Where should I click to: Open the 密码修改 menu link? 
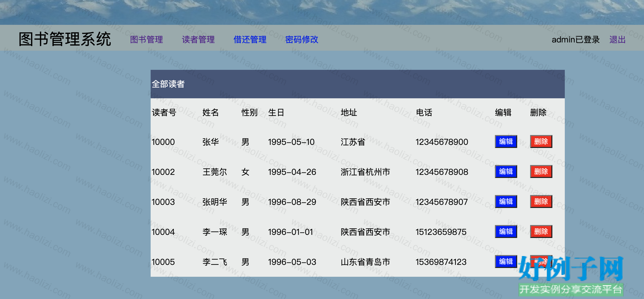(x=302, y=40)
